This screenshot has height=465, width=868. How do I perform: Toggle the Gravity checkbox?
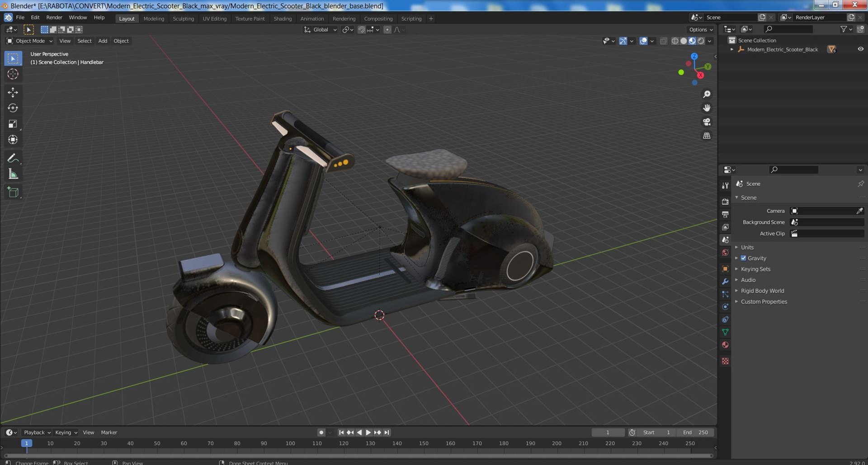pos(743,258)
